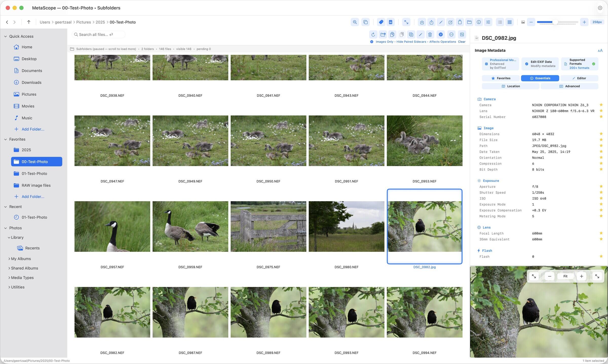Toggle Hide Paired Sidecars

[x=411, y=42]
